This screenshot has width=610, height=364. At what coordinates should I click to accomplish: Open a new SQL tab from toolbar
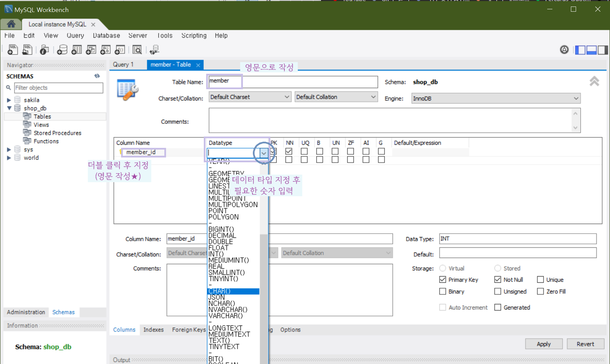click(13, 50)
